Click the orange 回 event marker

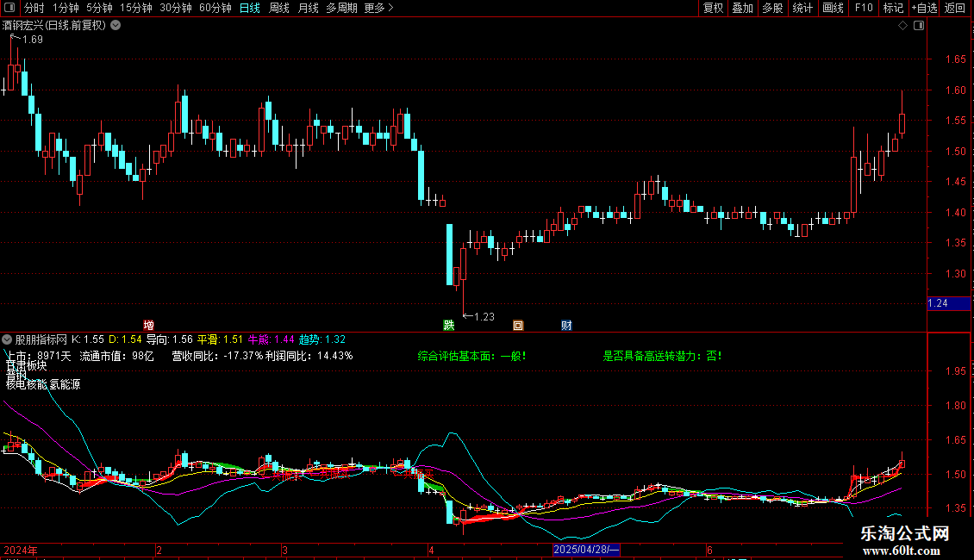pos(518,325)
